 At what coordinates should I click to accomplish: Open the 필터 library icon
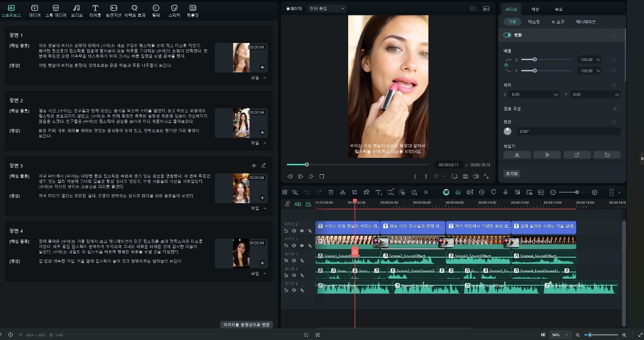pyautogui.click(x=156, y=11)
